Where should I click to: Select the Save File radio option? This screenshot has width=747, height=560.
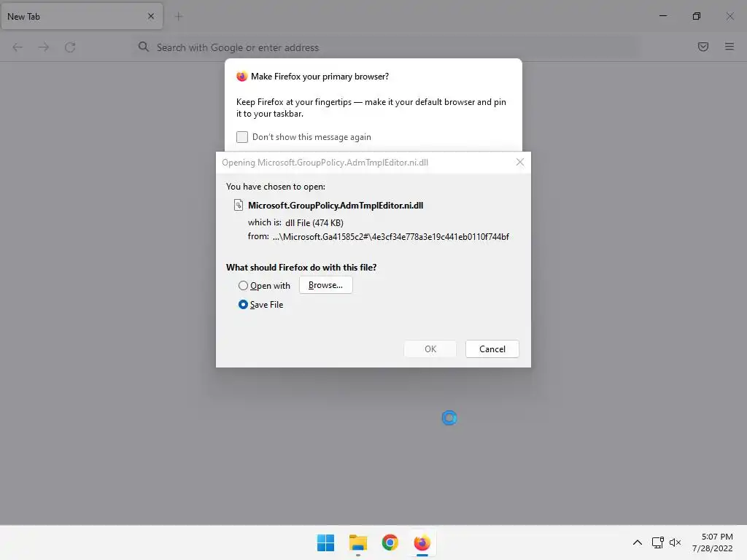point(243,304)
